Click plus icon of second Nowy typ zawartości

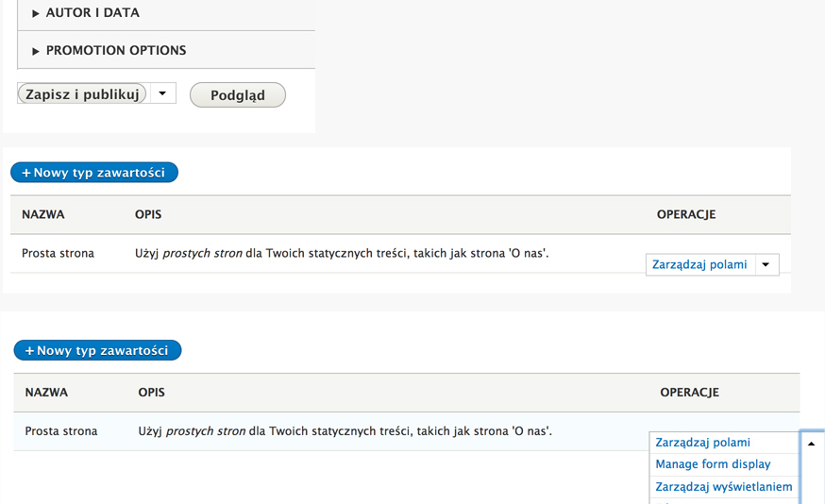pyautogui.click(x=29, y=351)
